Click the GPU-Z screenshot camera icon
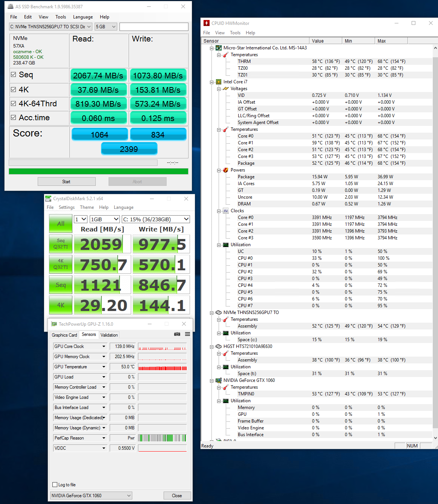This screenshot has height=504, width=438. [177, 334]
